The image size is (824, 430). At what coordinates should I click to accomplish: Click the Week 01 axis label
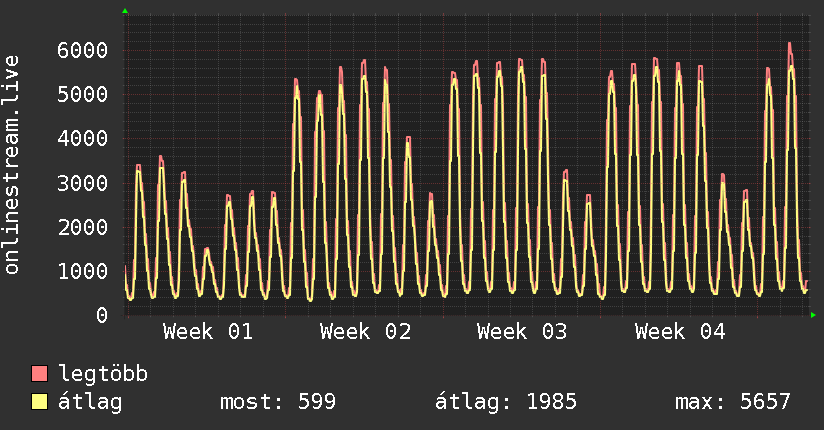[x=208, y=332]
